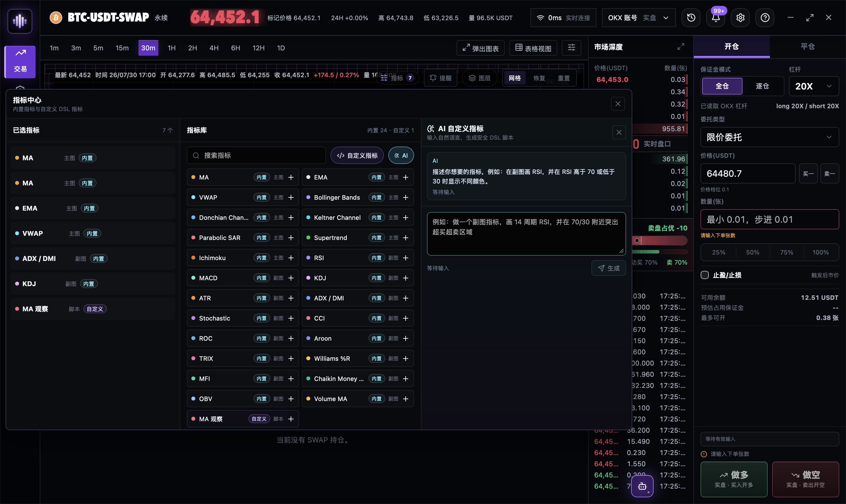Open the 交易 trading sidebar item
Viewport: 846px width, 504px height.
[x=20, y=62]
